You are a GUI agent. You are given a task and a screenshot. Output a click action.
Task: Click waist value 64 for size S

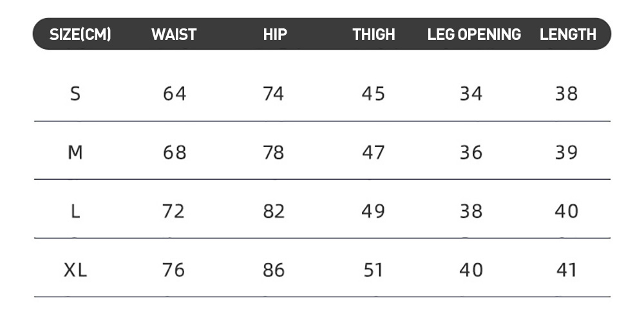174,93
